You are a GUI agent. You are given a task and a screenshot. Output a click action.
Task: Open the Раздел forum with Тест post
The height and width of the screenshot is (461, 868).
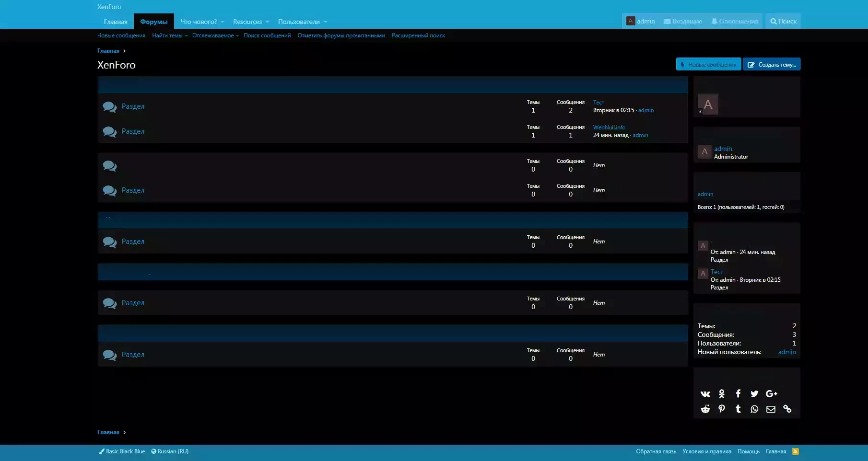(133, 106)
